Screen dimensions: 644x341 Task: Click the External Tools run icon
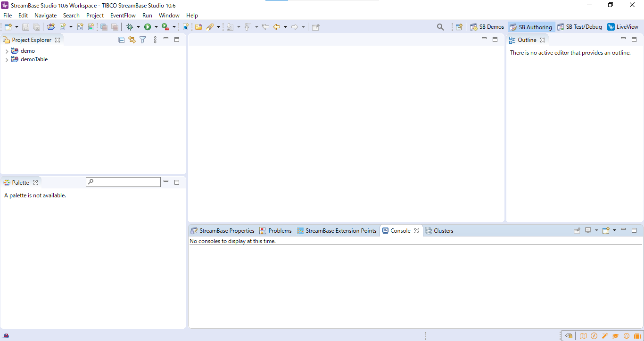(x=165, y=27)
